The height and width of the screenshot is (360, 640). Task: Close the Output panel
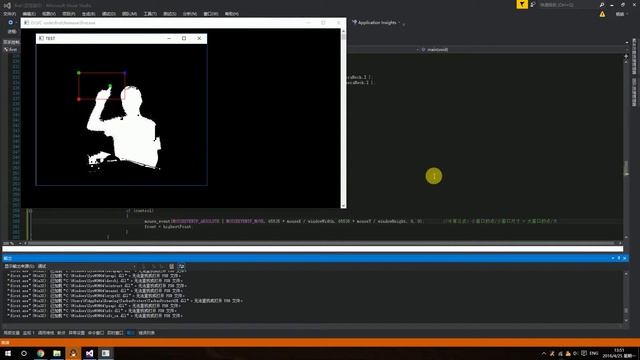pos(624,258)
